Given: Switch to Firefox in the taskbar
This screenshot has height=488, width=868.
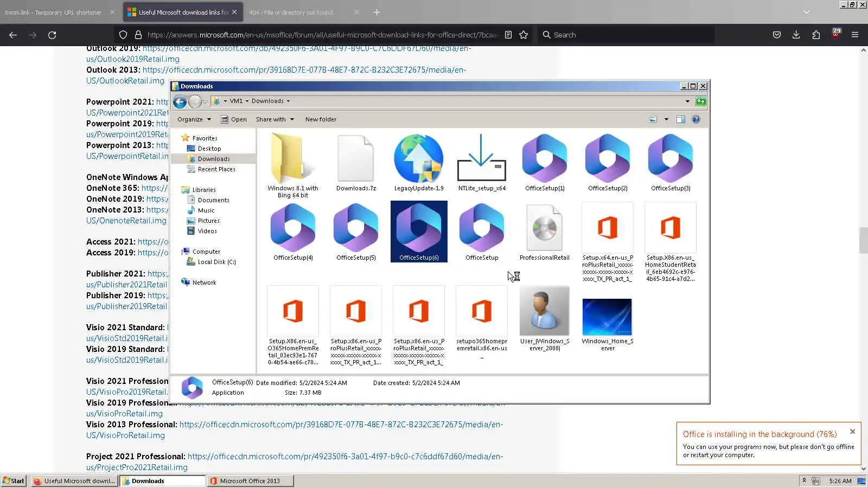Looking at the screenshot, I should coord(74,481).
